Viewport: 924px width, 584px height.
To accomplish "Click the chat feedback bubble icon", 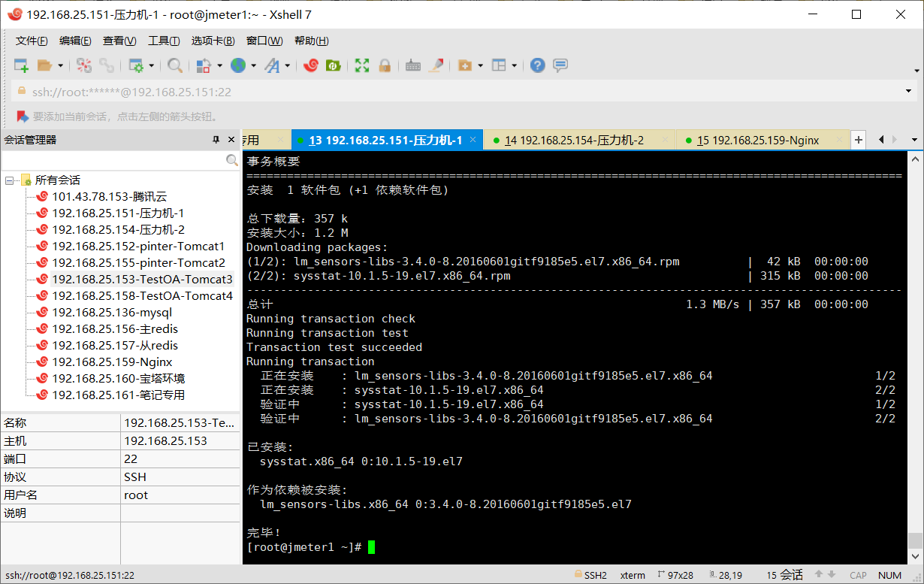I will 560,65.
